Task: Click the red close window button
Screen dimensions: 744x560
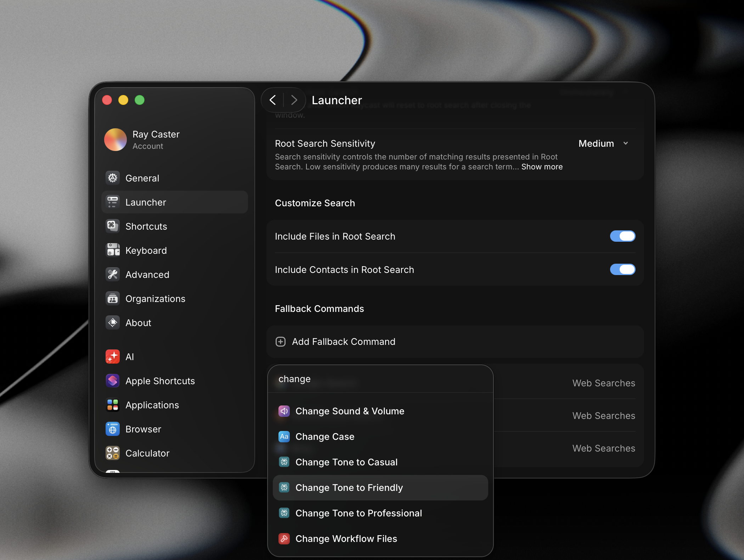Action: click(107, 100)
